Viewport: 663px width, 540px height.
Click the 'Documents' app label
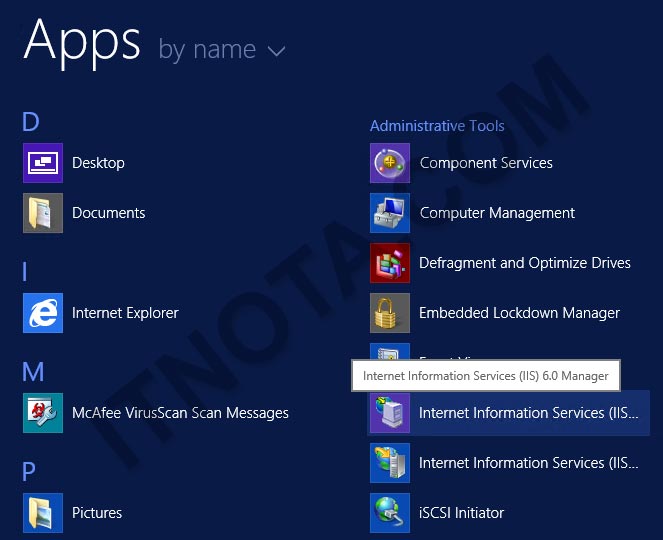point(109,213)
